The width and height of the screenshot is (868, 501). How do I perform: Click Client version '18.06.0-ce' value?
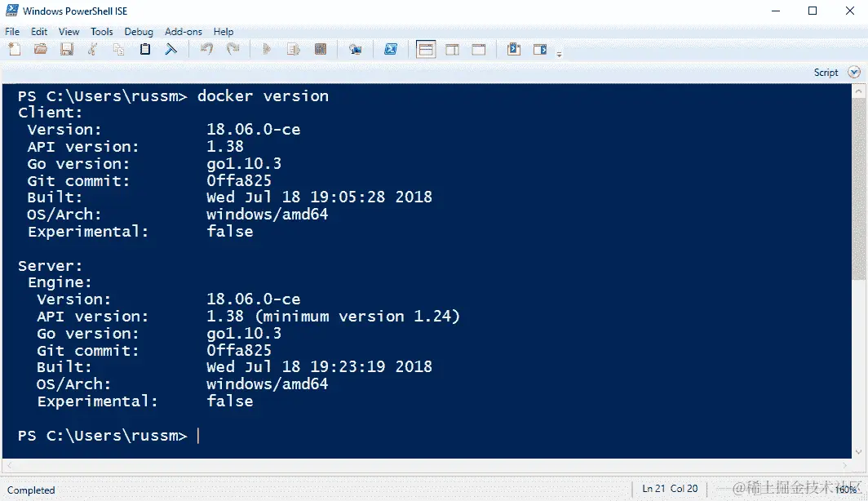[253, 130]
